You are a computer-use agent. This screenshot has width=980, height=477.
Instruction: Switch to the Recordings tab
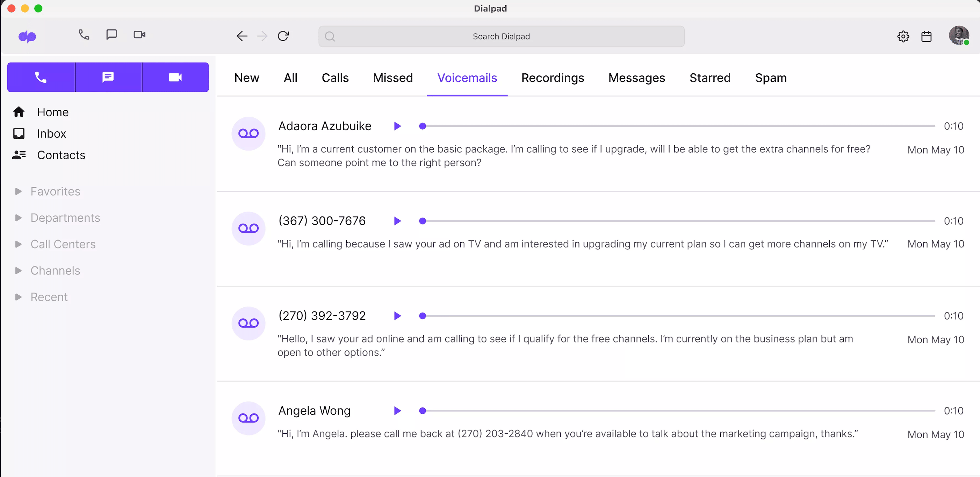[553, 78]
